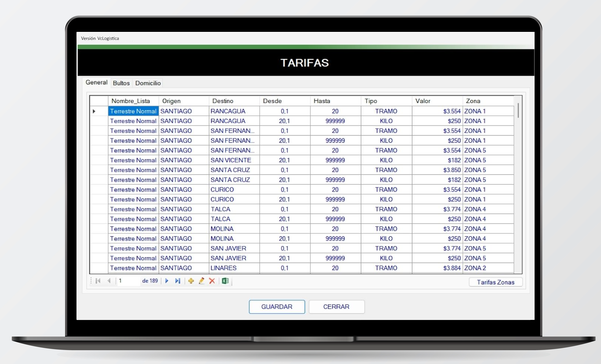Select SANTA CRUZ cell with $3.850 value
The height and width of the screenshot is (364, 601).
click(x=234, y=170)
